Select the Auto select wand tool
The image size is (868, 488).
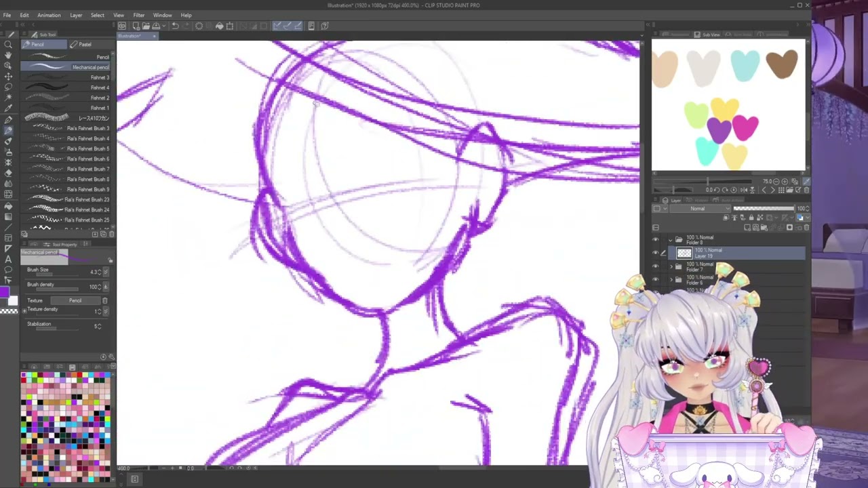[8, 98]
